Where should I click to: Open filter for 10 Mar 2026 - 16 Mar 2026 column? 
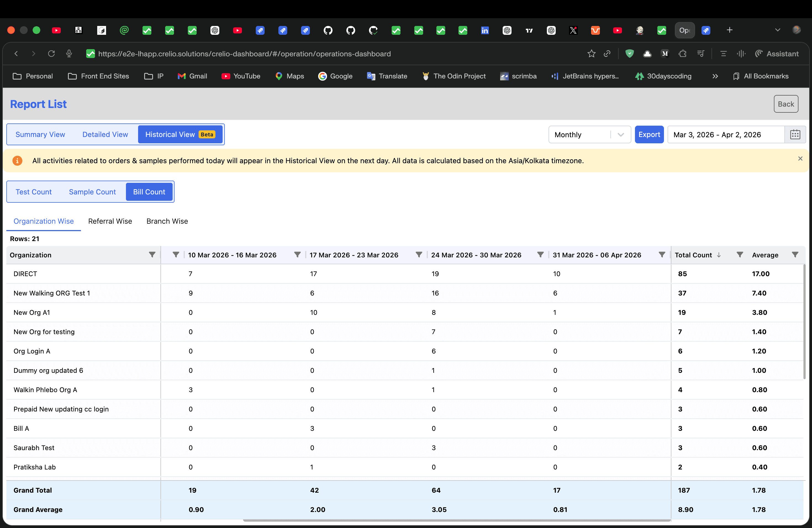tap(297, 255)
